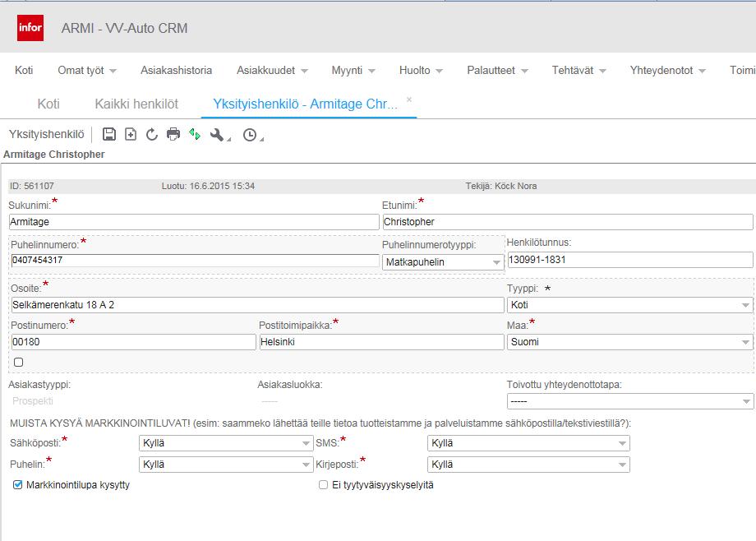The width and height of the screenshot is (756, 541).
Task: Open Puhelinnumerotyyppi dropdown showing Matkapuhelin
Action: point(443,262)
